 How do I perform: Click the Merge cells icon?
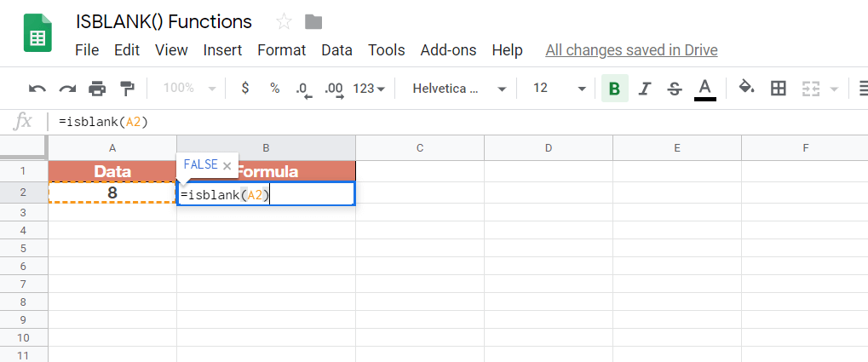(x=811, y=89)
